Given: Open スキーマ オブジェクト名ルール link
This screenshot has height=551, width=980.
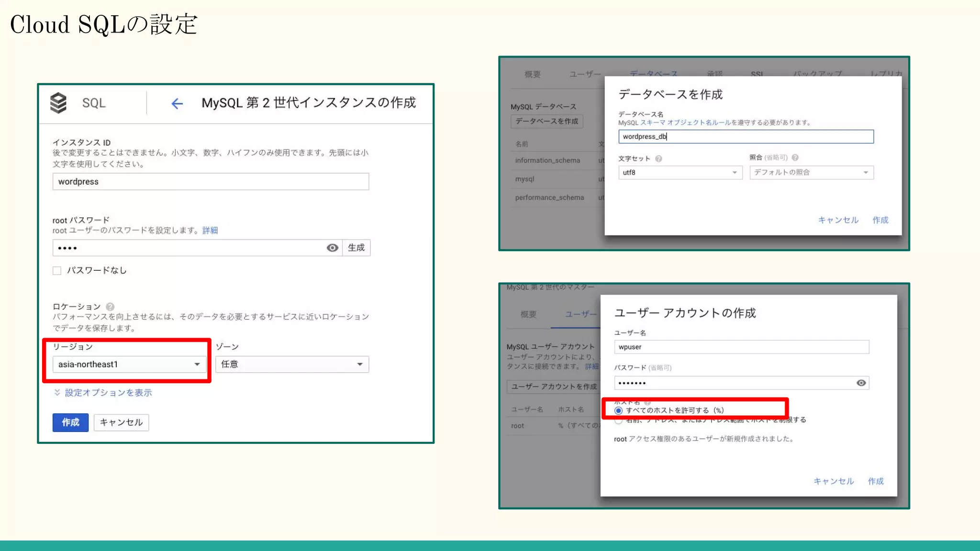Looking at the screenshot, I should click(685, 123).
